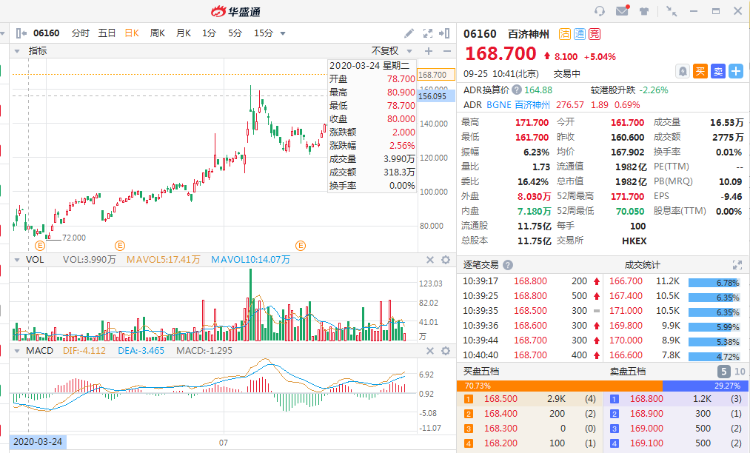Screen dimensions: 750x453
Task: Open the BGNE 百济神州 ADR link
Action: tap(518, 104)
